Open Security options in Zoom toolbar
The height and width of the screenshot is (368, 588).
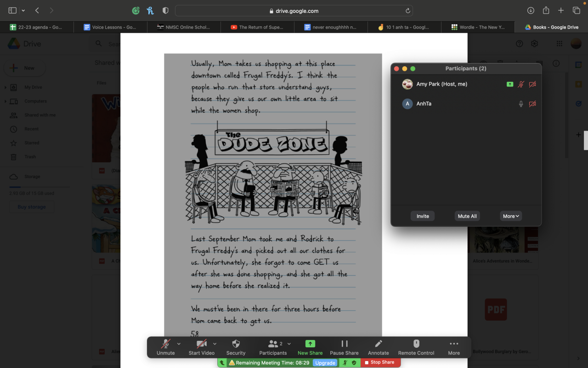click(236, 347)
